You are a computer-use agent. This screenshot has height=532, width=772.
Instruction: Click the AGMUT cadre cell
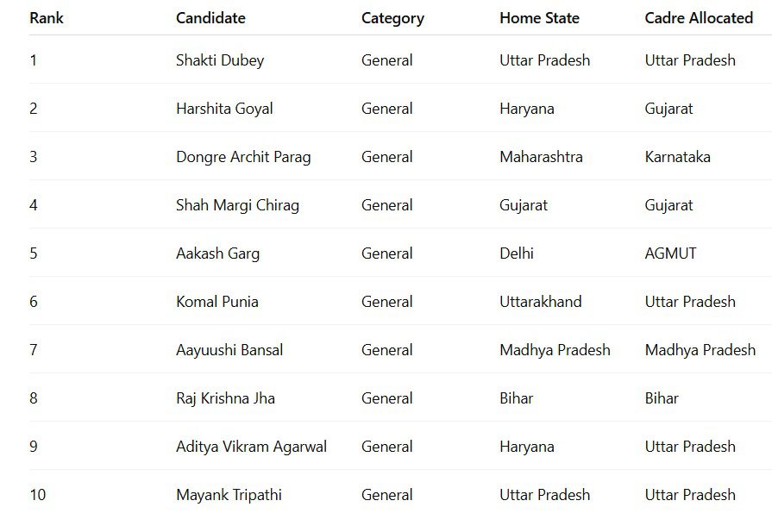670,253
